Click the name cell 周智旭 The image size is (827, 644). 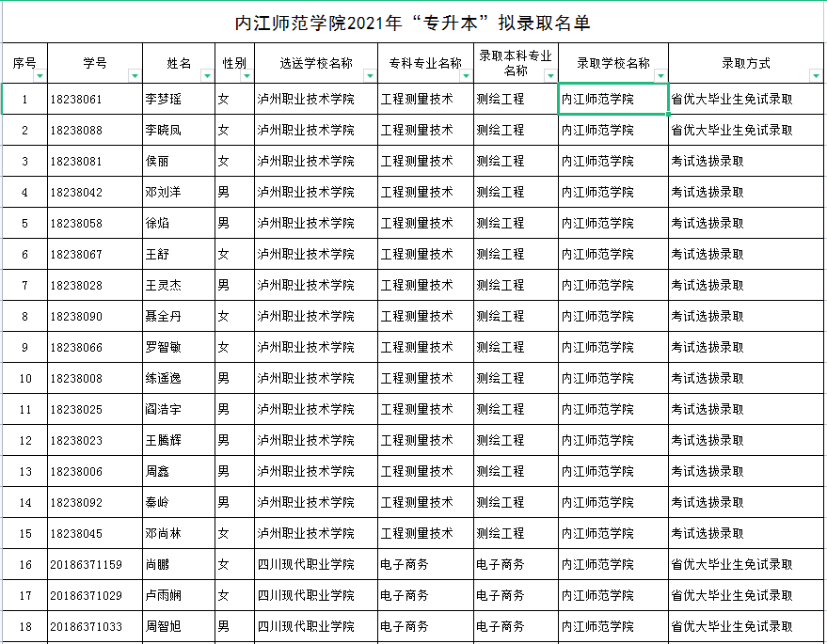tap(179, 626)
